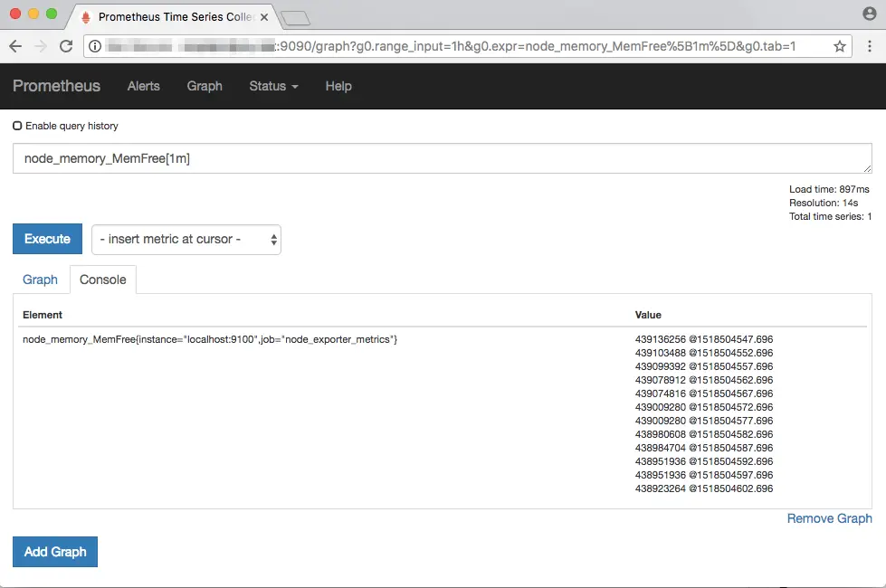Open Chrome profile avatar icon
Viewport: 886px width, 588px height.
point(870,14)
